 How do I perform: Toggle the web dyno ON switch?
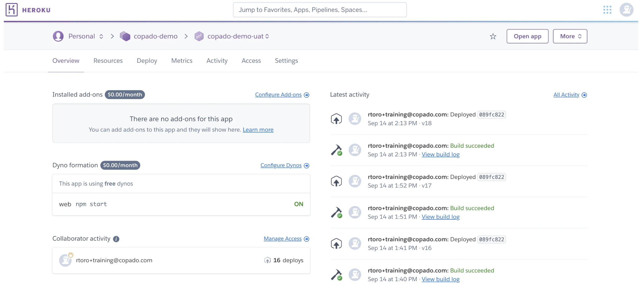pos(298,204)
